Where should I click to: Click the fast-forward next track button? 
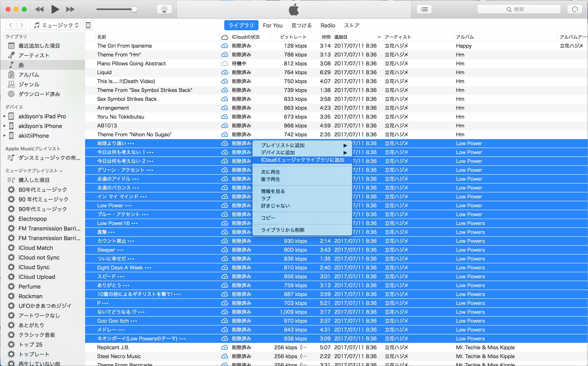click(70, 9)
